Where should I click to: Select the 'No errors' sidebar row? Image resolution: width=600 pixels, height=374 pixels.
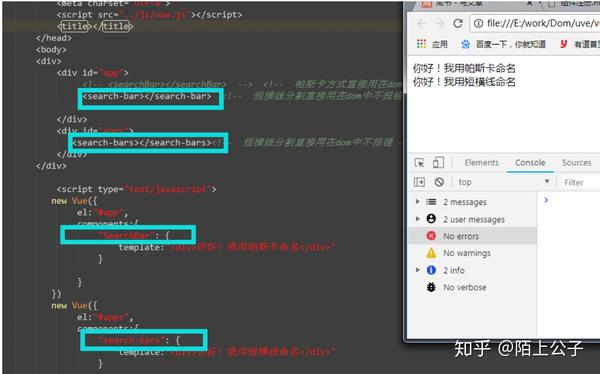[473, 236]
